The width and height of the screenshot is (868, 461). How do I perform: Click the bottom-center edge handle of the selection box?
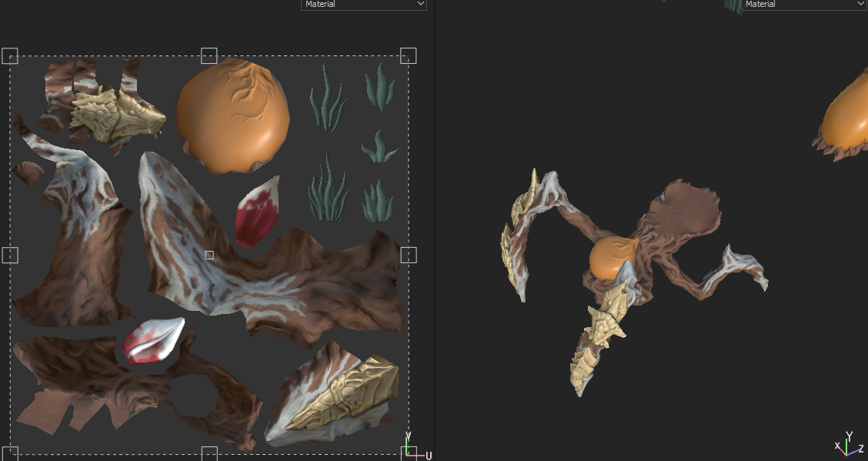209,453
